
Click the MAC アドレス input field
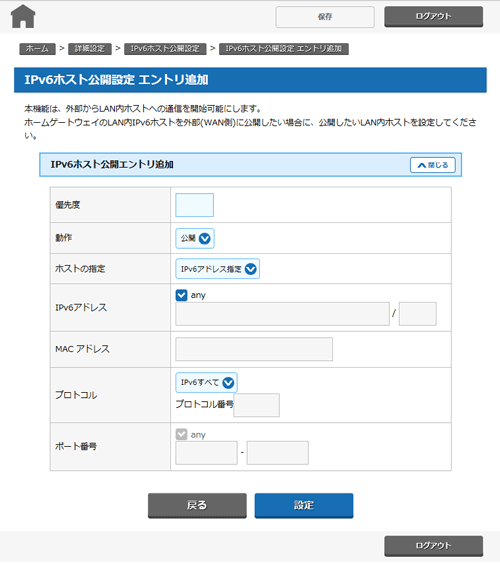click(x=254, y=349)
